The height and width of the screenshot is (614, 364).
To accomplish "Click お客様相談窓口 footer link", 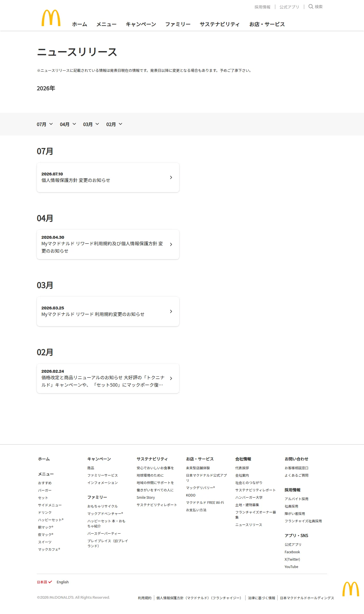I will 297,468.
